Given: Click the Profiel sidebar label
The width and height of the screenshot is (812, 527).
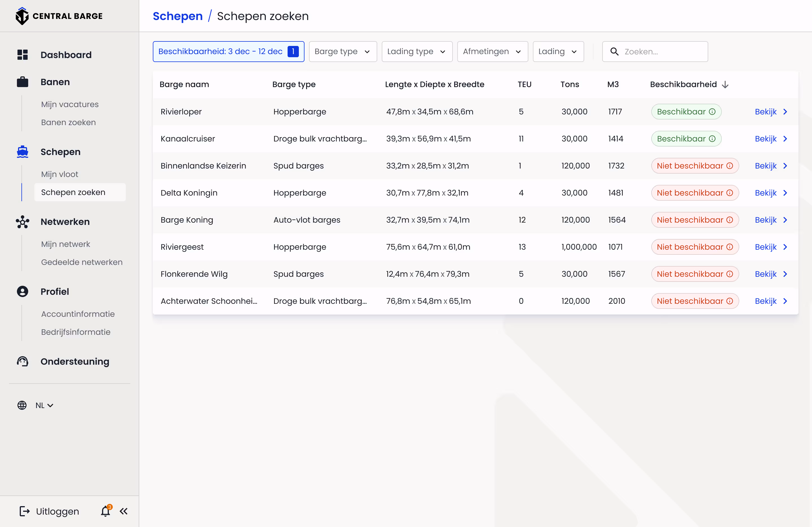Looking at the screenshot, I should click(55, 291).
